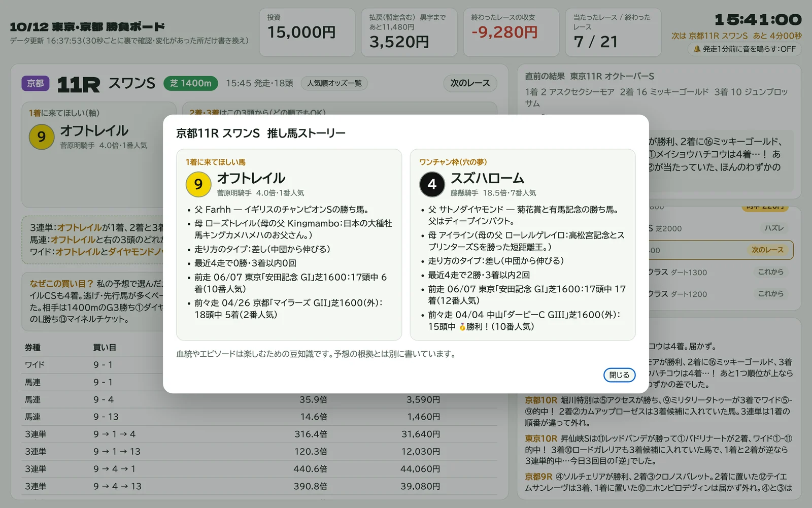This screenshot has width=812, height=508.
Task: Click the black number 4 badge for スズハローム
Action: (432, 184)
